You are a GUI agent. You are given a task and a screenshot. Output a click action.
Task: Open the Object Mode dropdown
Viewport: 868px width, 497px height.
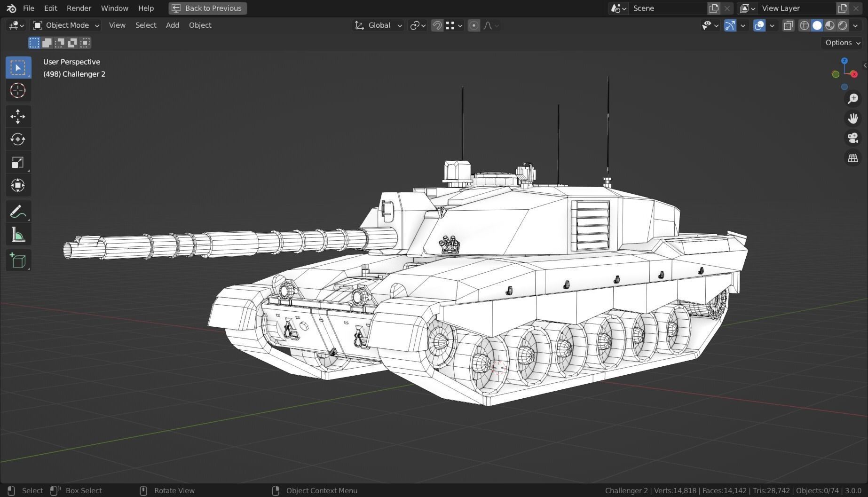coord(66,25)
